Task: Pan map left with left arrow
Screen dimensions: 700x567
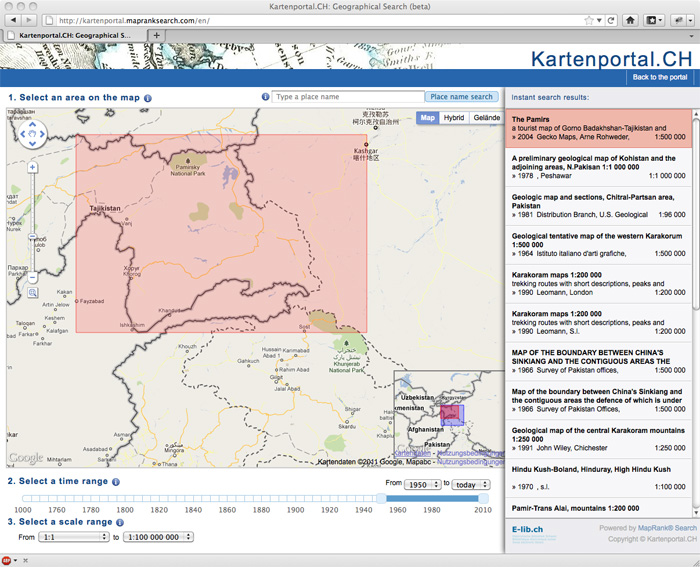Action: [23, 134]
